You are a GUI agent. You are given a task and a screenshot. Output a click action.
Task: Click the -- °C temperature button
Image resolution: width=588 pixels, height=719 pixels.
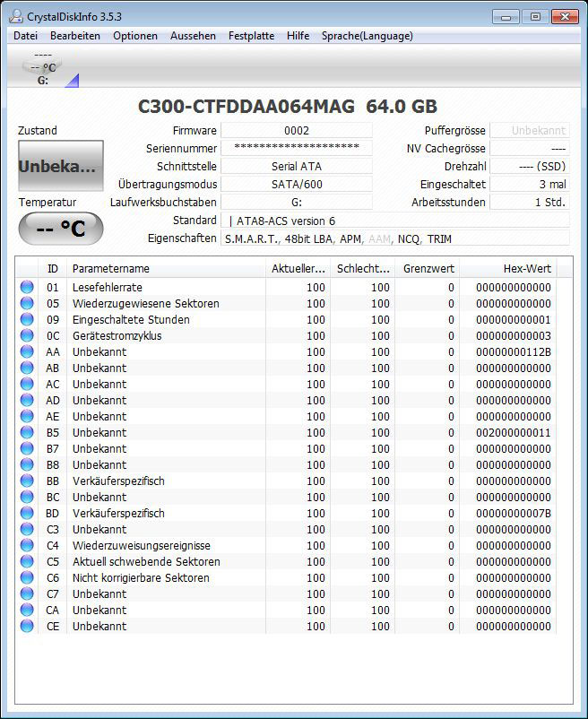pyautogui.click(x=60, y=229)
